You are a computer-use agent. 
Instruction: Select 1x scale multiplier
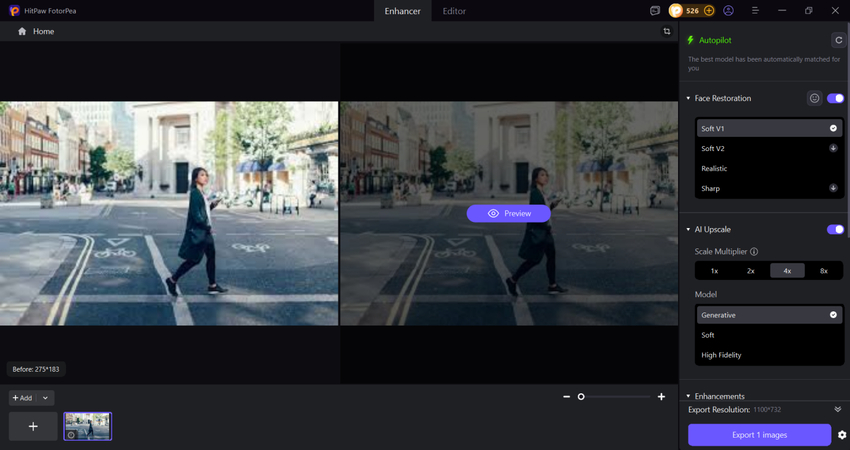coord(714,271)
